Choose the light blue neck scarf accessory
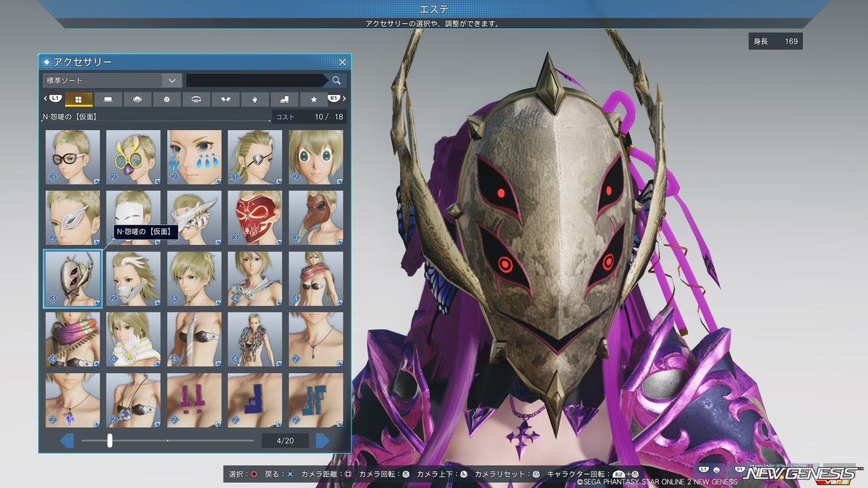The width and height of the screenshot is (868, 488). coord(255,278)
